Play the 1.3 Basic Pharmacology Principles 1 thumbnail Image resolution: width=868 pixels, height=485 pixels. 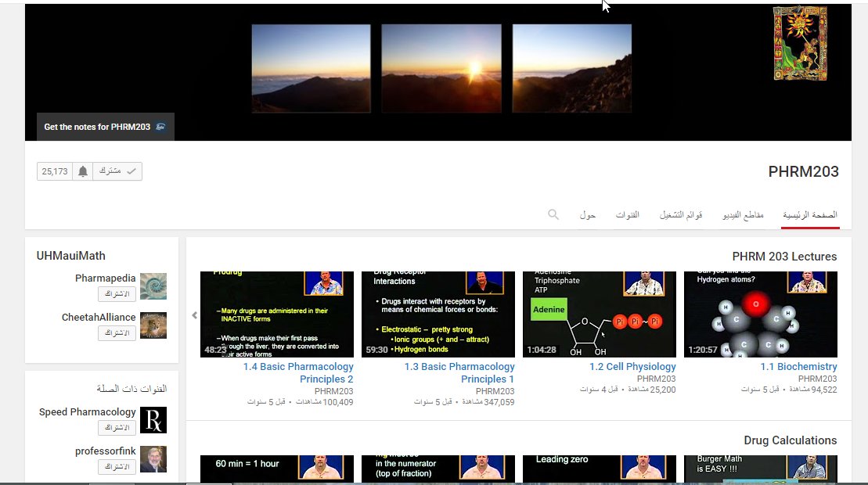coord(438,314)
